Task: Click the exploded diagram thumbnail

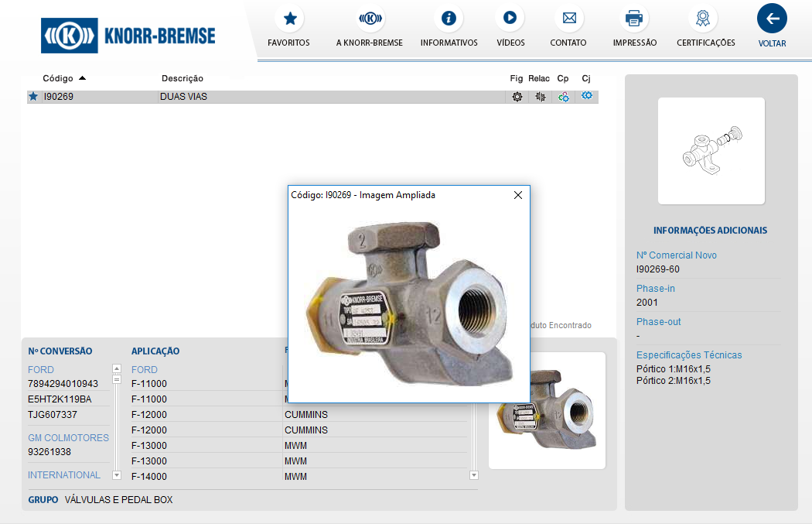Action: [711, 150]
